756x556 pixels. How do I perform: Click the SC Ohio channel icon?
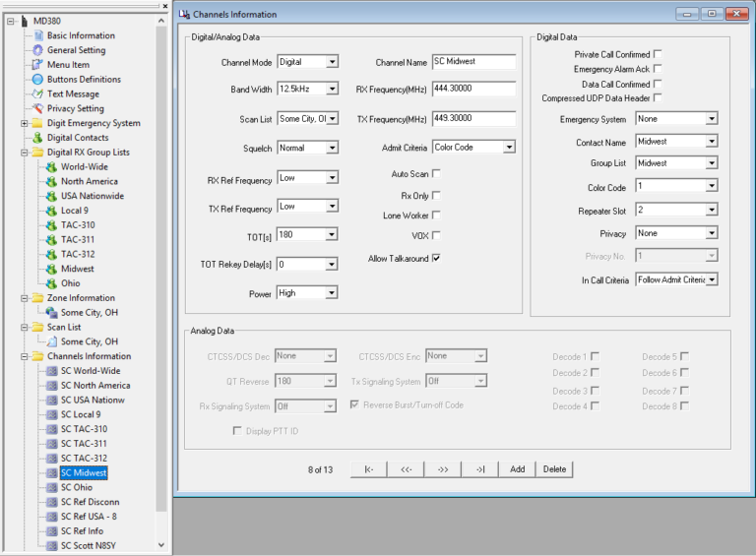pyautogui.click(x=51, y=487)
